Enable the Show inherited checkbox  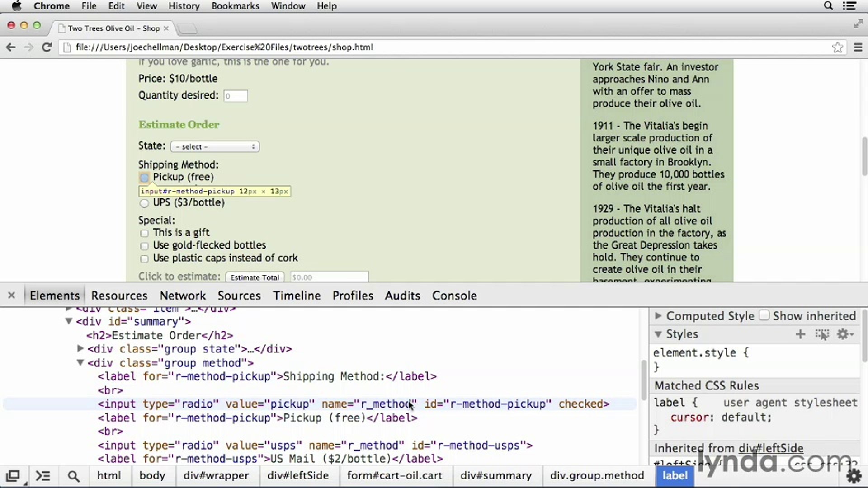coord(764,315)
